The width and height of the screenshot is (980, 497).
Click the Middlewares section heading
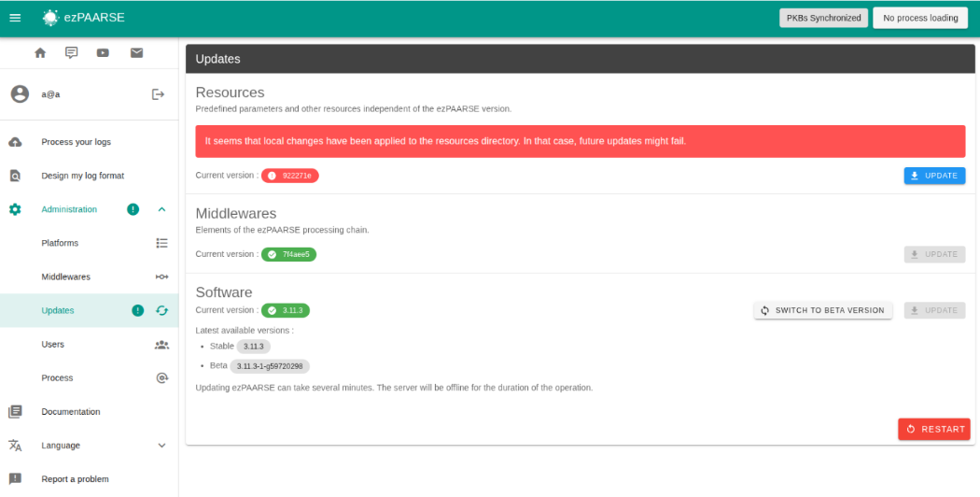[236, 213]
